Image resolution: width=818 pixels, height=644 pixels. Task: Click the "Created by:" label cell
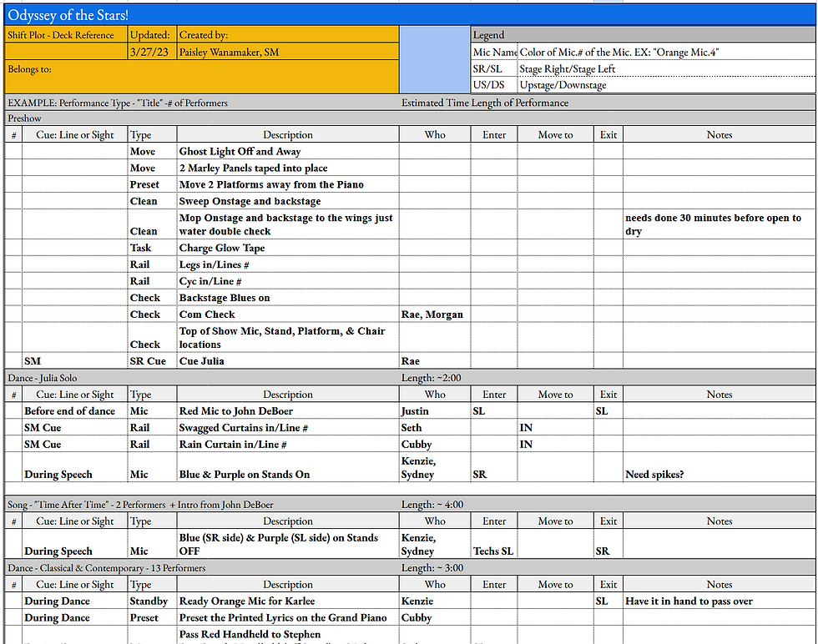tap(288, 35)
